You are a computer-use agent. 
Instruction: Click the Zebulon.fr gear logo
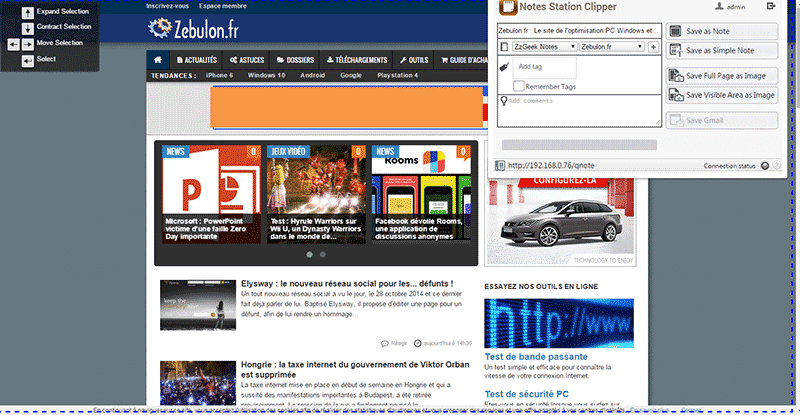(160, 28)
